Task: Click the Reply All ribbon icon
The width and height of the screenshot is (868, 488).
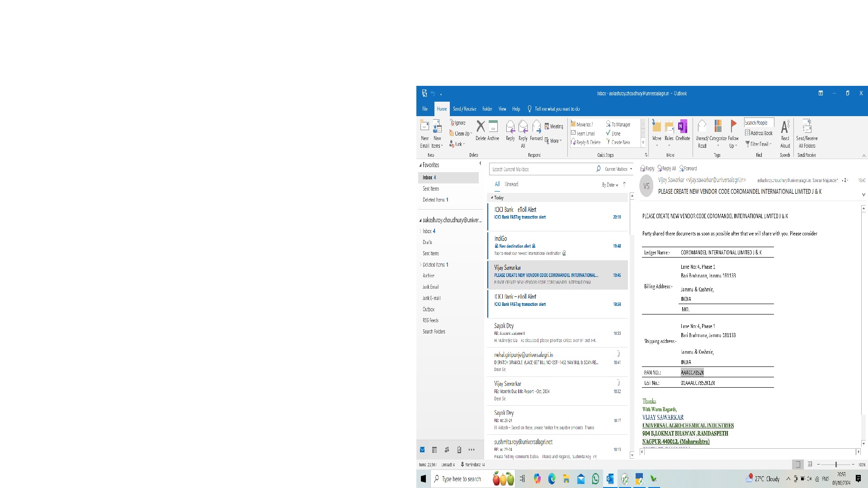Action: pyautogui.click(x=523, y=127)
